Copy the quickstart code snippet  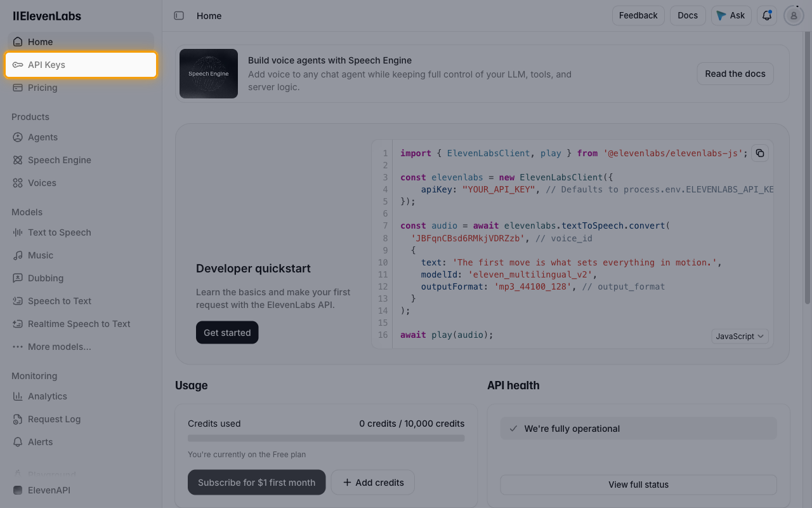pos(760,153)
